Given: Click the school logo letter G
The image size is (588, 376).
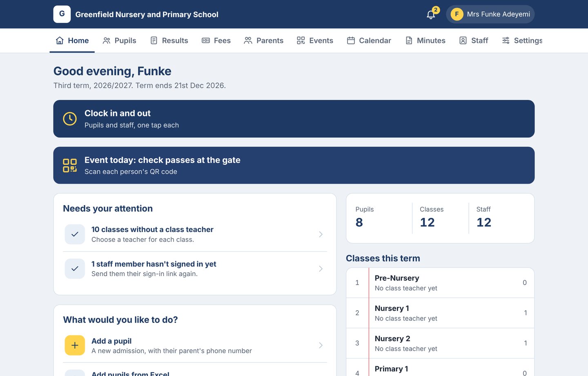Looking at the screenshot, I should pos(62,14).
